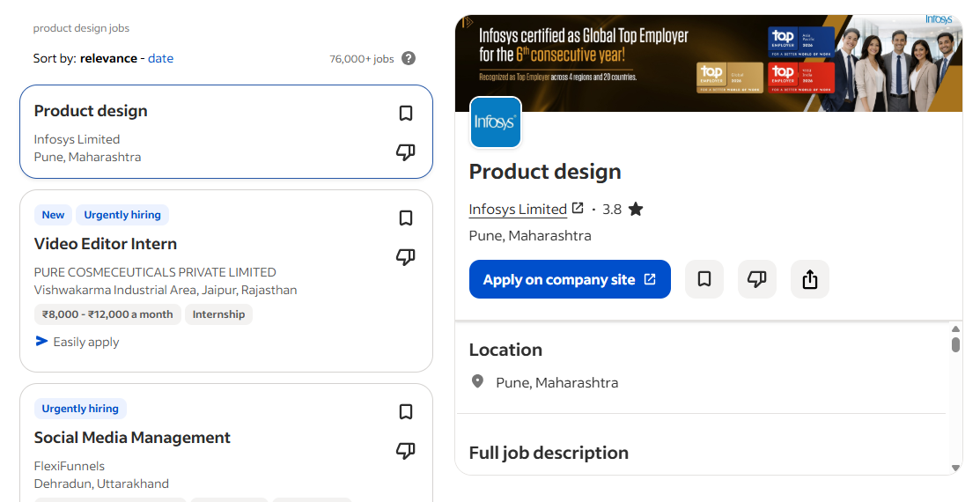Click the Easily apply text
The width and height of the screenshot is (980, 502).
[86, 342]
